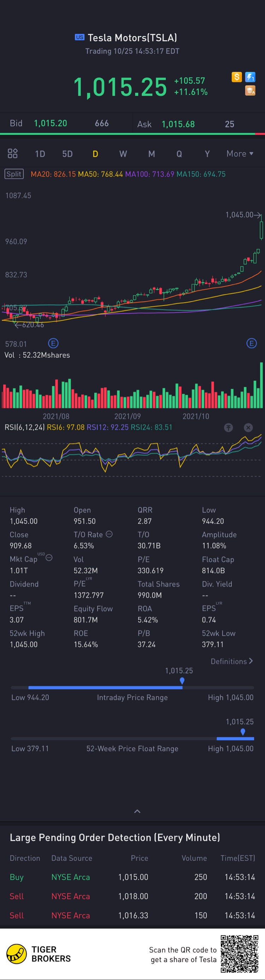
Task: Tap the 52wk Low value 379.11
Action: coord(213,645)
